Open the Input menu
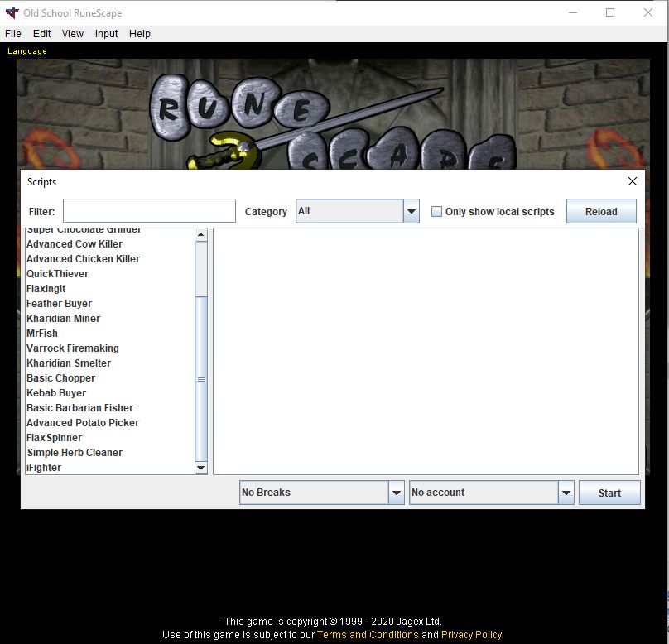The image size is (669, 644). click(106, 33)
